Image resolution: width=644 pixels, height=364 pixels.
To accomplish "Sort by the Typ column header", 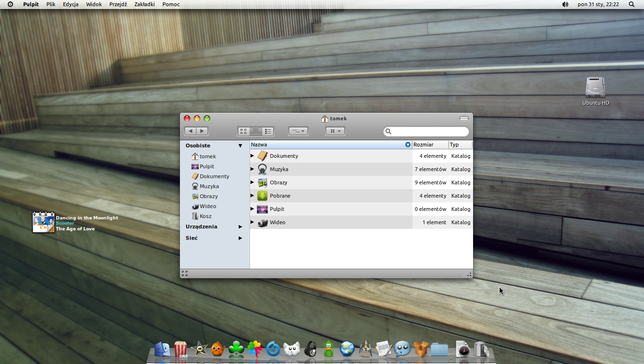I will (x=461, y=145).
